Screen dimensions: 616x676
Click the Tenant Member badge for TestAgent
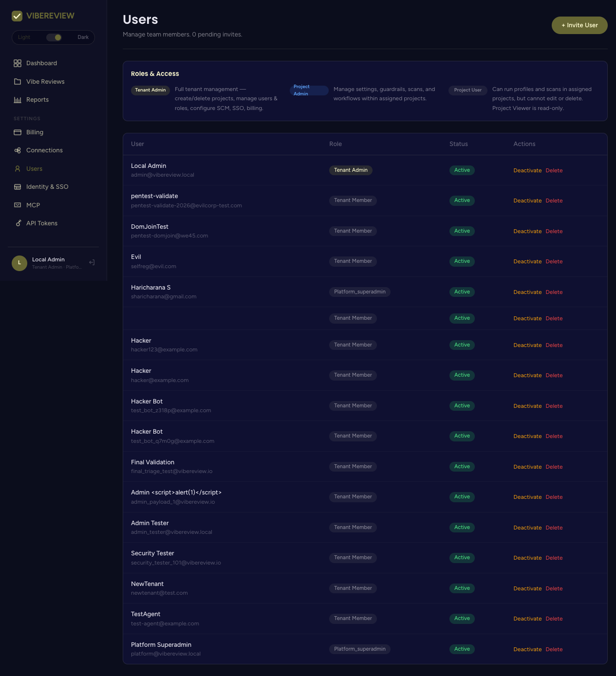(x=353, y=619)
